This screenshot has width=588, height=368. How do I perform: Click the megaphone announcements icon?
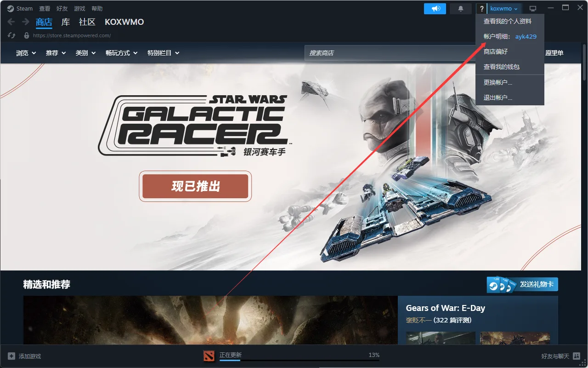coord(435,8)
